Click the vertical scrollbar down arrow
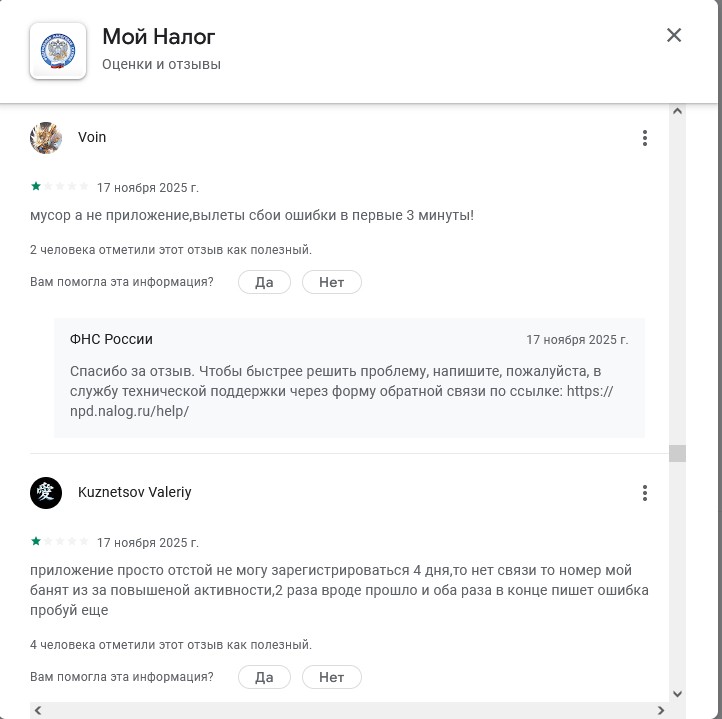The height and width of the screenshot is (719, 722). click(677, 693)
